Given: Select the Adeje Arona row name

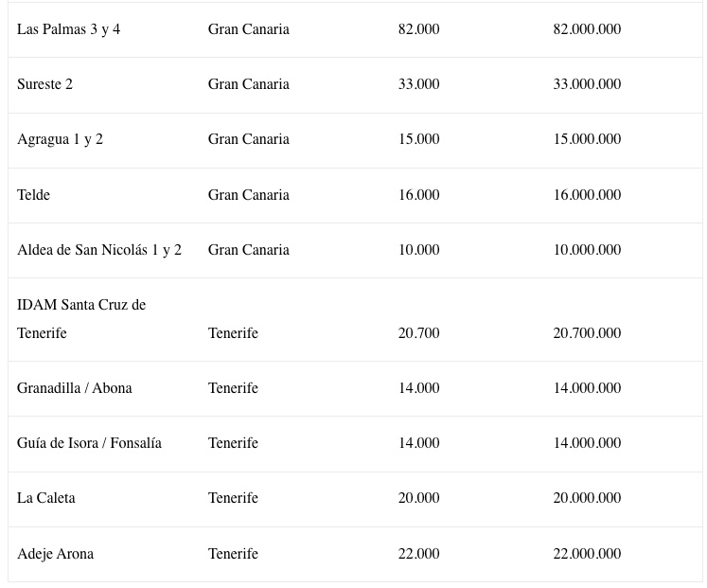Looking at the screenshot, I should pyautogui.click(x=56, y=554).
